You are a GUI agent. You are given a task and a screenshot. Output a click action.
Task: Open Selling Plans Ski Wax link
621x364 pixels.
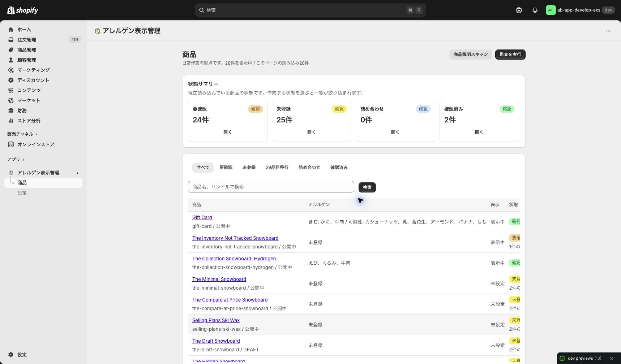coord(216,321)
